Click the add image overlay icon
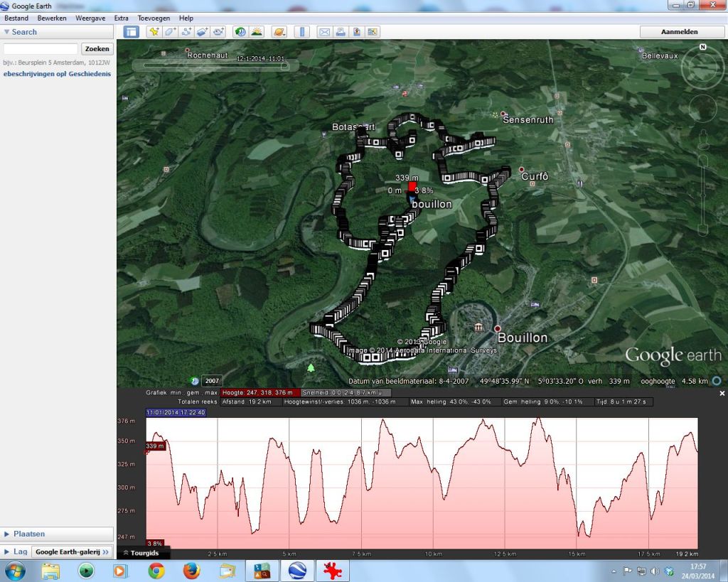This screenshot has width=728, height=582. pyautogui.click(x=203, y=32)
